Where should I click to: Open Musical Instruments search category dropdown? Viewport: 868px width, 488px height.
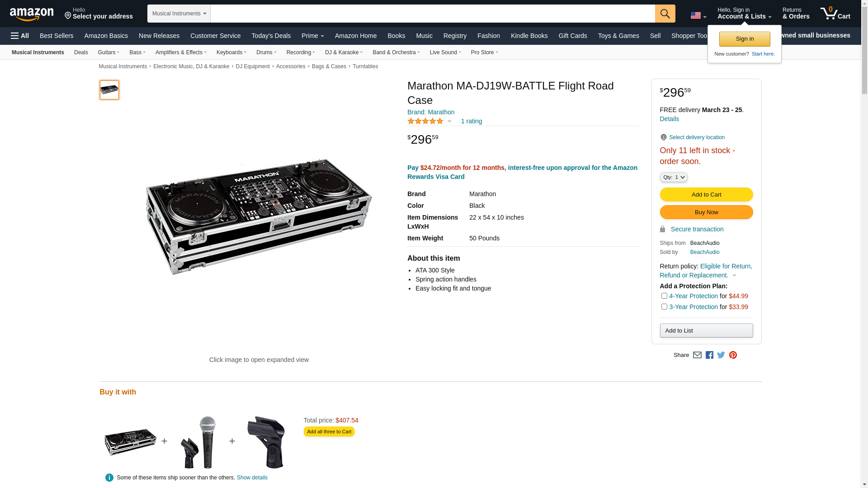point(179,14)
